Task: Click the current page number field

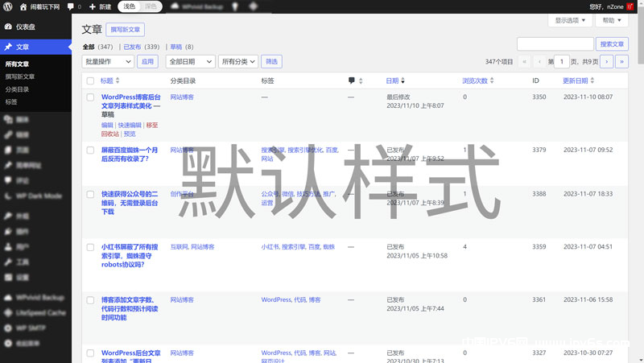Action: click(562, 62)
